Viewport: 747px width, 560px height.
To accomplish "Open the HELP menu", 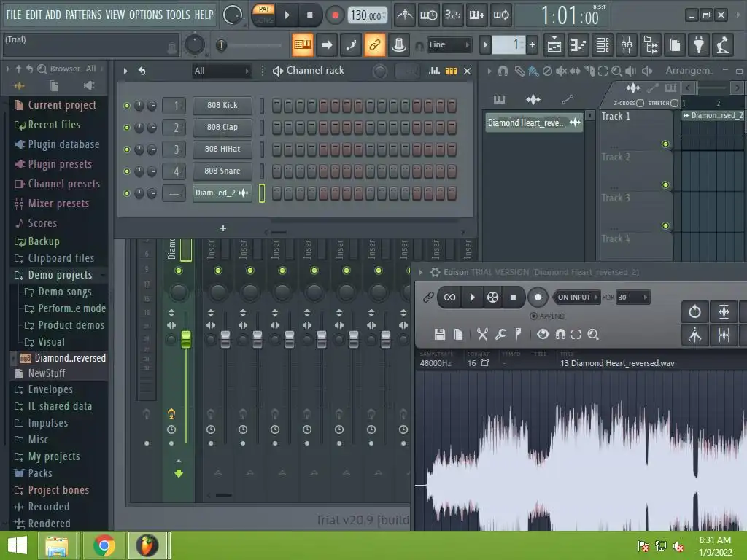I will pos(204,15).
